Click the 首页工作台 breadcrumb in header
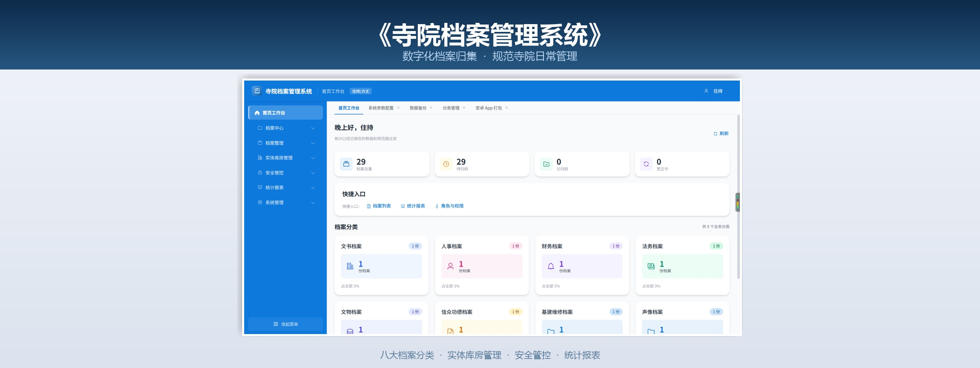 pyautogui.click(x=333, y=91)
